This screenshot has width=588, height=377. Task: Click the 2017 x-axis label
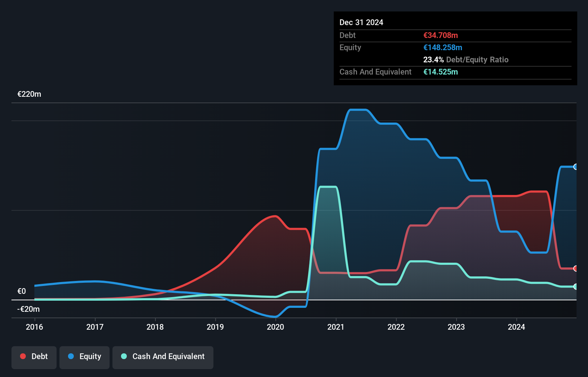[x=95, y=327]
